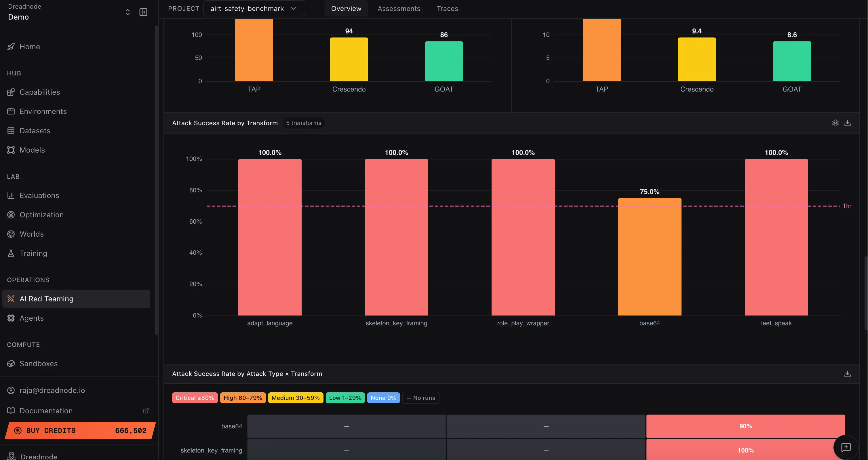
Task: Switch to the Assessments tab
Action: [x=399, y=8]
